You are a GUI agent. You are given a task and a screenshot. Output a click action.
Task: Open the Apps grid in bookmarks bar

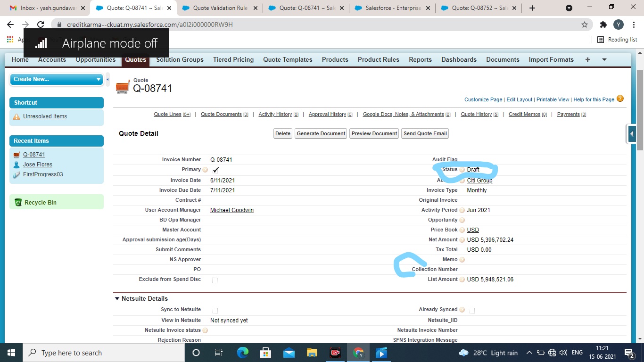(x=10, y=40)
